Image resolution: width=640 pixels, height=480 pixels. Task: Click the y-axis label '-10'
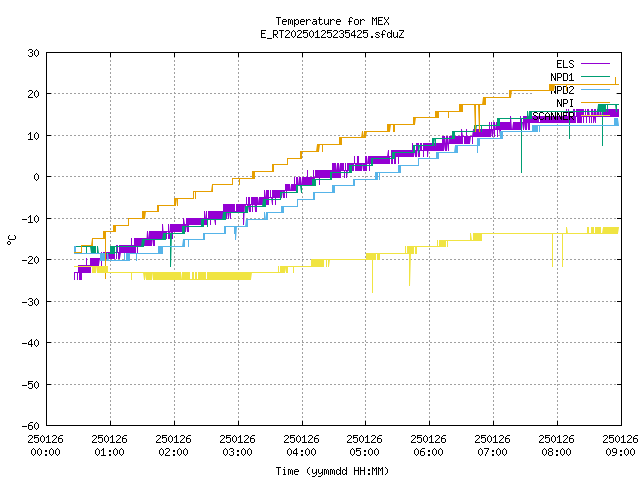[x=31, y=219]
